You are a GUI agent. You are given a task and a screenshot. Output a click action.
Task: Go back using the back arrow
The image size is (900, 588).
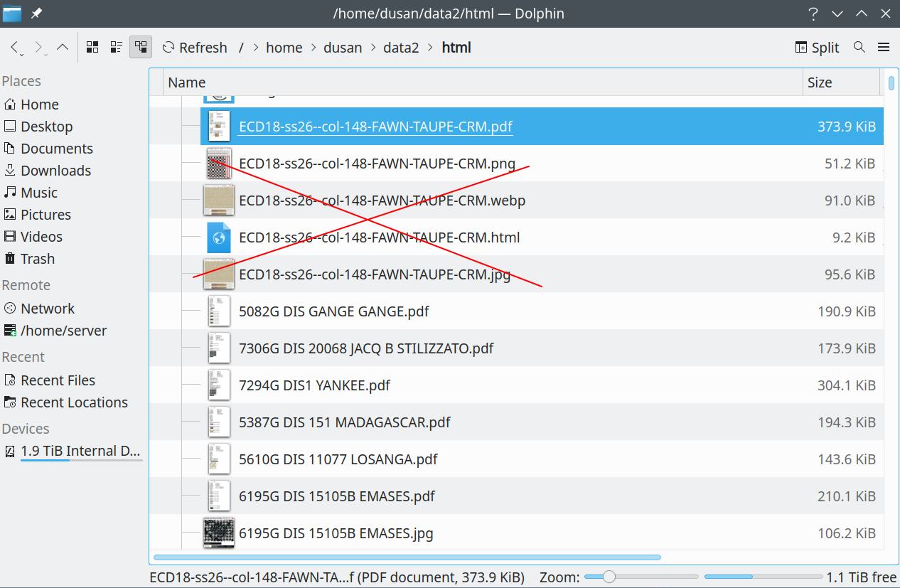(15, 48)
